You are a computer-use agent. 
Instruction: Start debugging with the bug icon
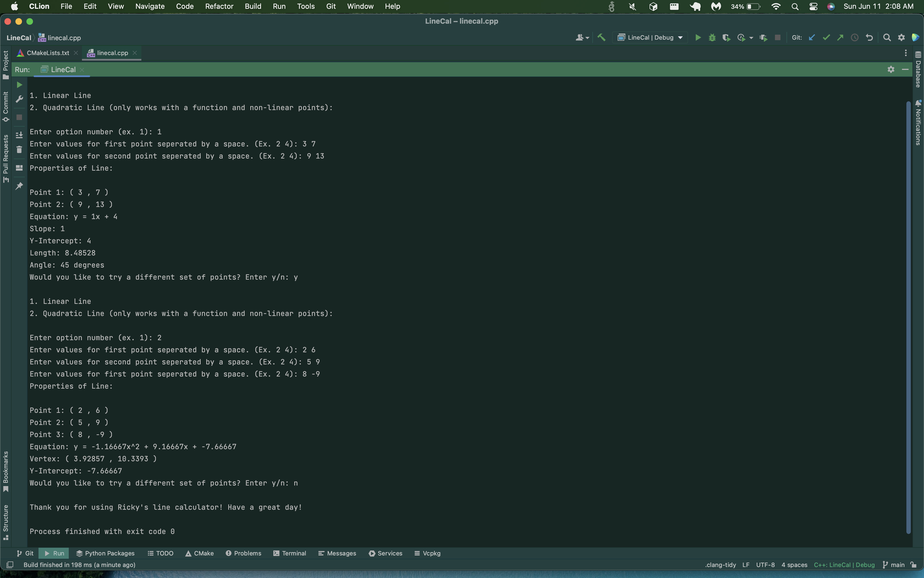tap(712, 37)
